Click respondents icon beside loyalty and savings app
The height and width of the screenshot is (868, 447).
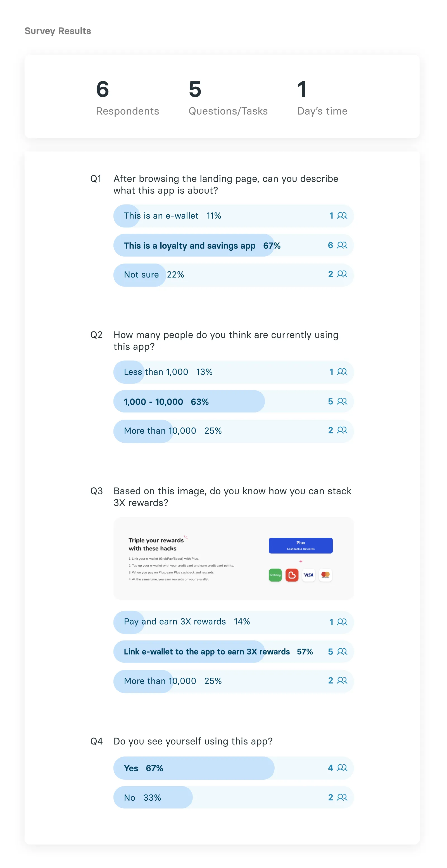tap(342, 245)
